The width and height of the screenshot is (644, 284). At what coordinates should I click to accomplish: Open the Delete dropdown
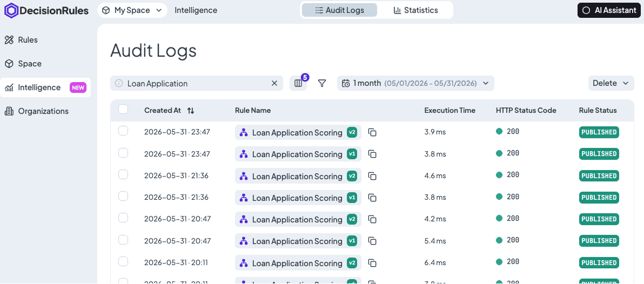tap(611, 83)
